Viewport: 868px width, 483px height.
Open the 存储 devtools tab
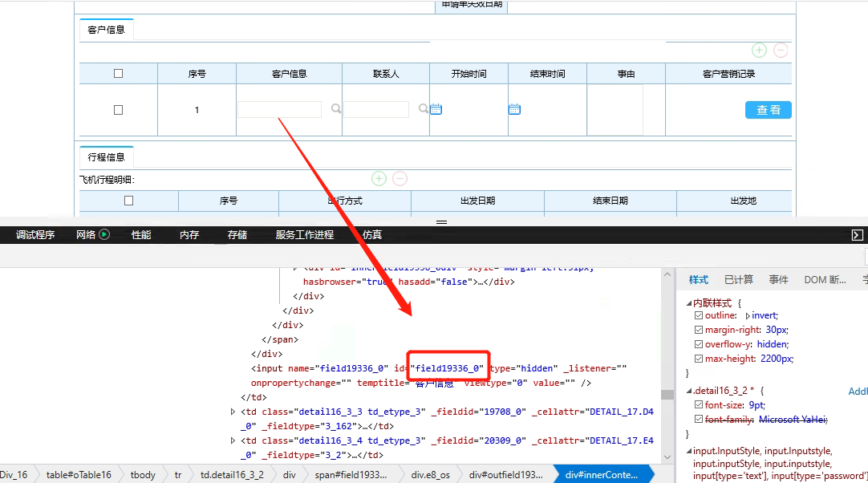pyautogui.click(x=237, y=235)
